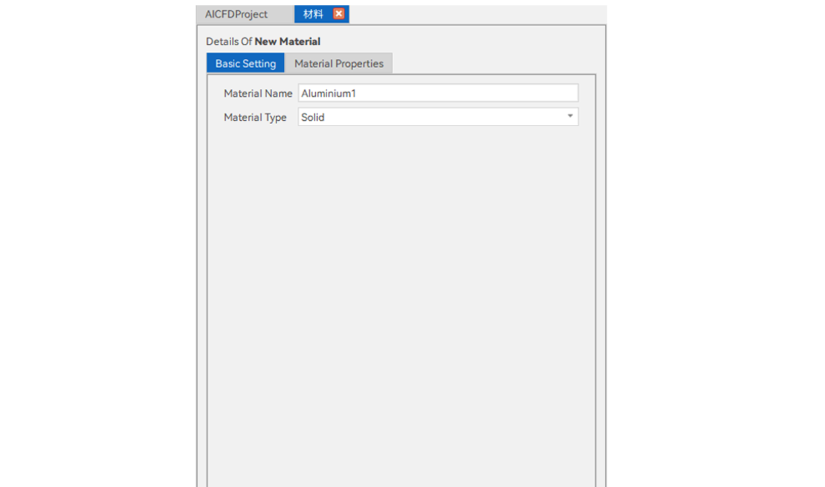Close the 材料 tab with the X icon
825x487 pixels.
point(339,14)
